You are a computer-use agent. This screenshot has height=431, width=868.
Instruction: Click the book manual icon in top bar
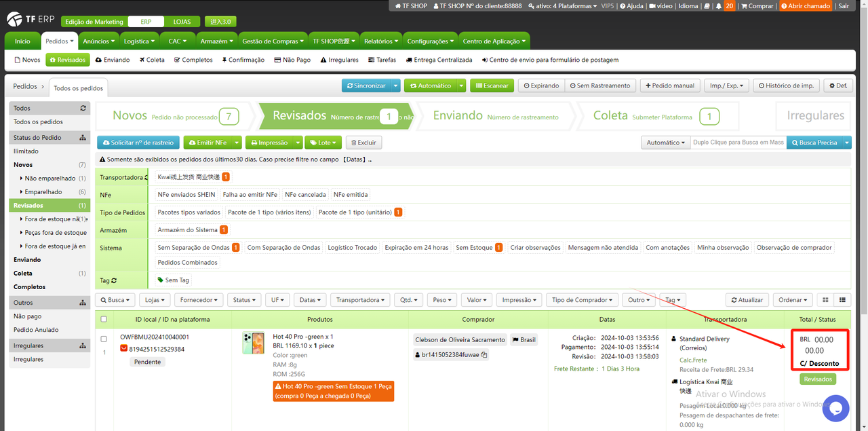[706, 6]
